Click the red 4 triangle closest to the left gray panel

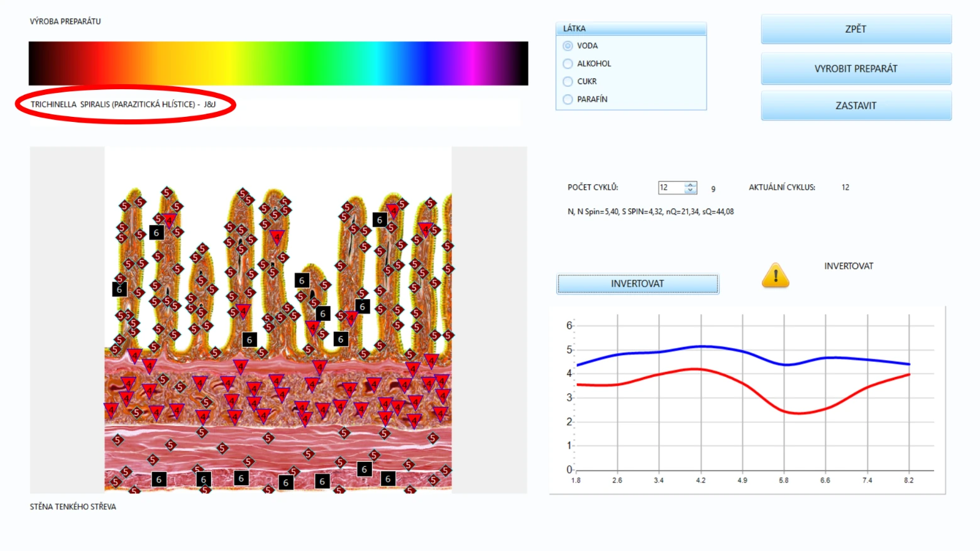[111, 410]
